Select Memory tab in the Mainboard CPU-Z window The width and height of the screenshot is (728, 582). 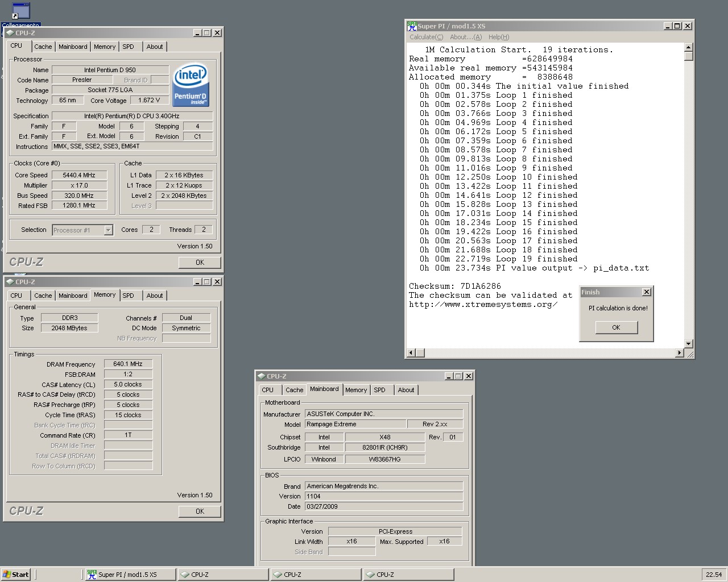356,390
